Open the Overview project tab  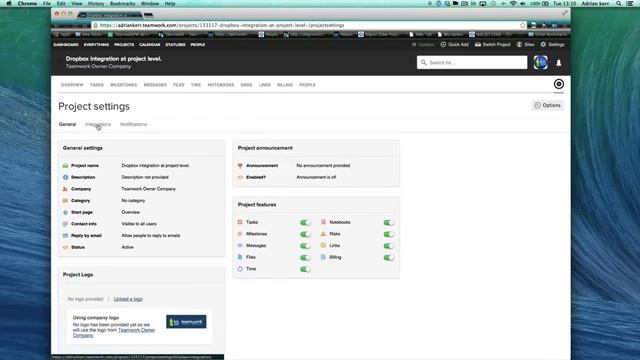(72, 85)
